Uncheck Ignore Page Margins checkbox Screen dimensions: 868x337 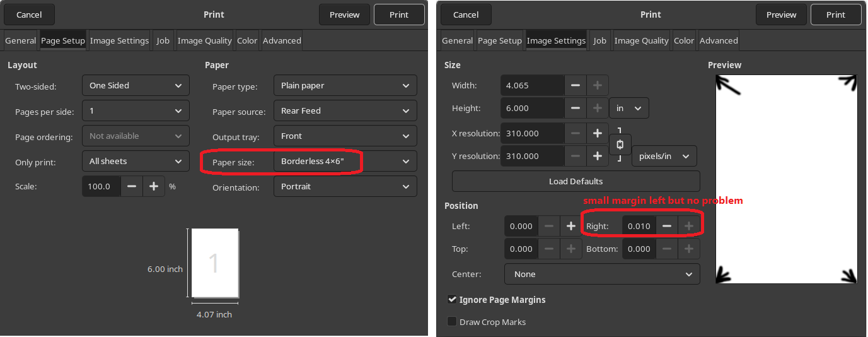click(452, 300)
